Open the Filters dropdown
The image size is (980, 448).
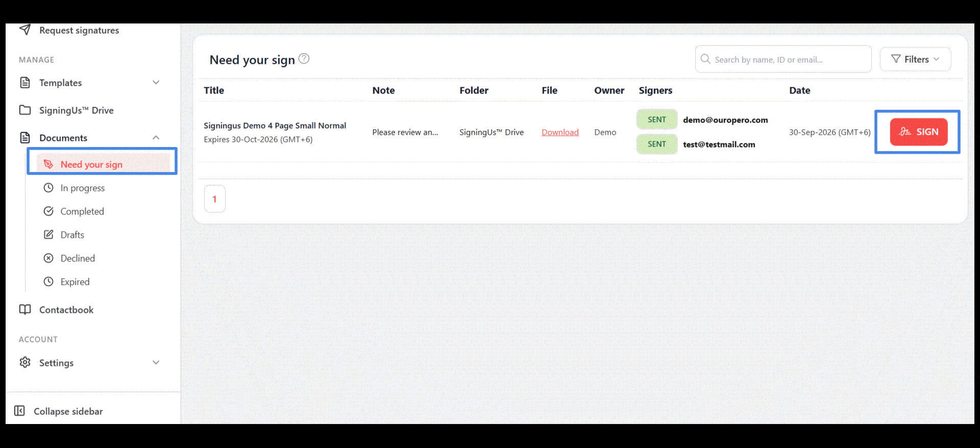point(915,59)
